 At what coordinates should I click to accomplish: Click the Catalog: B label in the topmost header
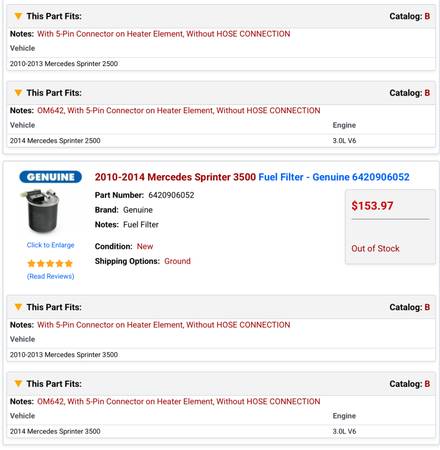pyautogui.click(x=410, y=16)
